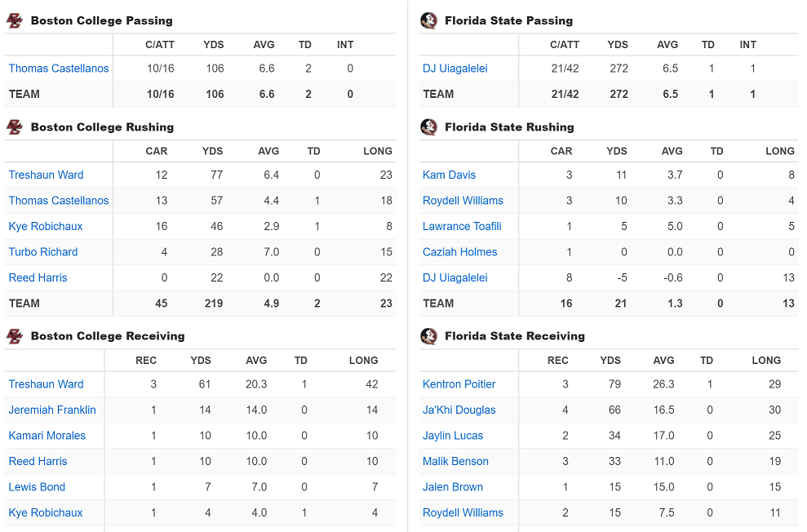807x532 pixels.
Task: Open Caziah Holmes player profile
Action: 459,252
